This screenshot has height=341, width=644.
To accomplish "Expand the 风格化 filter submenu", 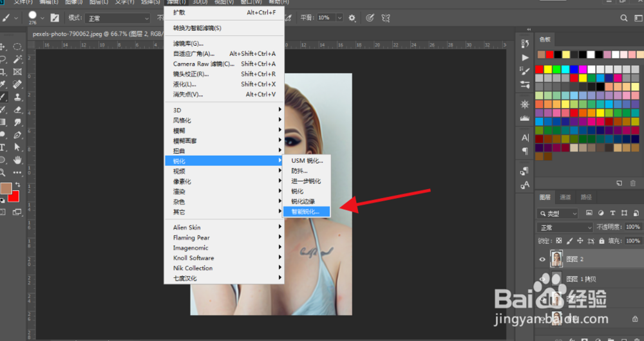I will point(224,120).
